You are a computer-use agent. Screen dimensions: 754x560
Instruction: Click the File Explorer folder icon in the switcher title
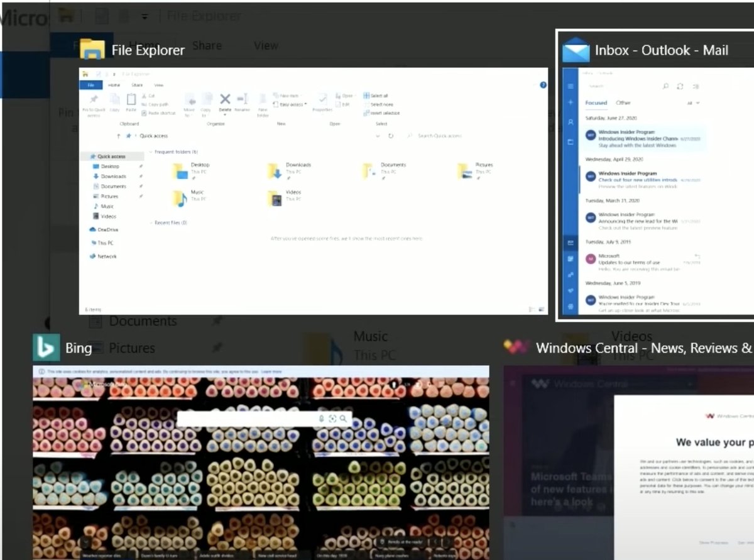pyautogui.click(x=92, y=50)
